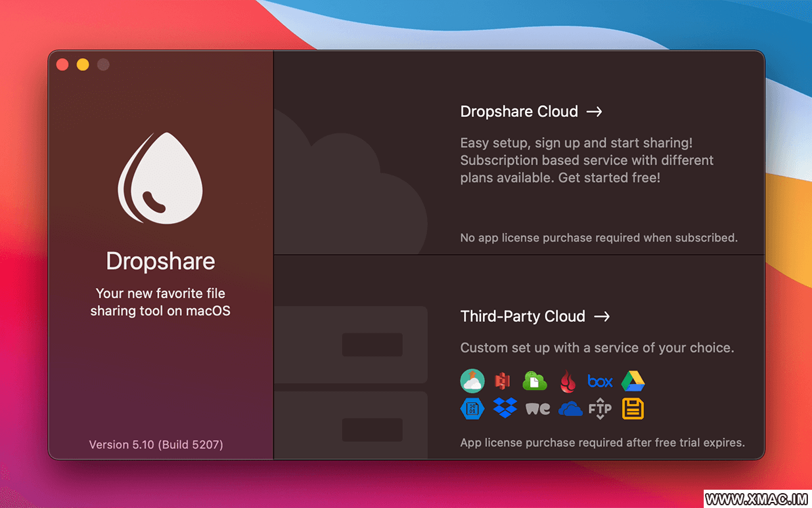Click the Dropshare droplet logo
This screenshot has height=508, width=812.
tap(160, 179)
